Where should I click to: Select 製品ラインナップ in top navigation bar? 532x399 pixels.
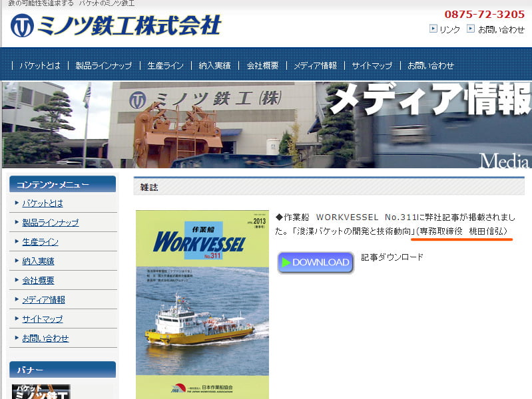tap(103, 65)
